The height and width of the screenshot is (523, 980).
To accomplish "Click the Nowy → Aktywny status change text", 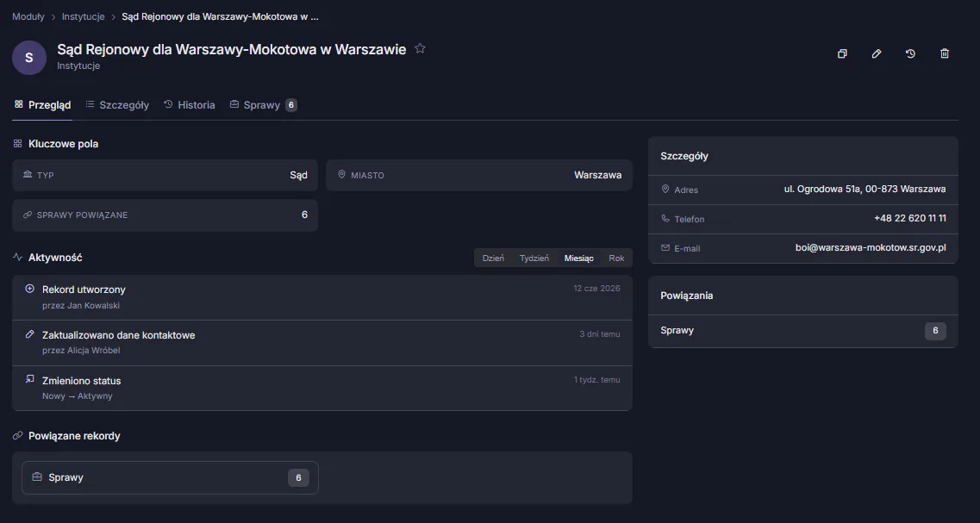I will [78, 396].
